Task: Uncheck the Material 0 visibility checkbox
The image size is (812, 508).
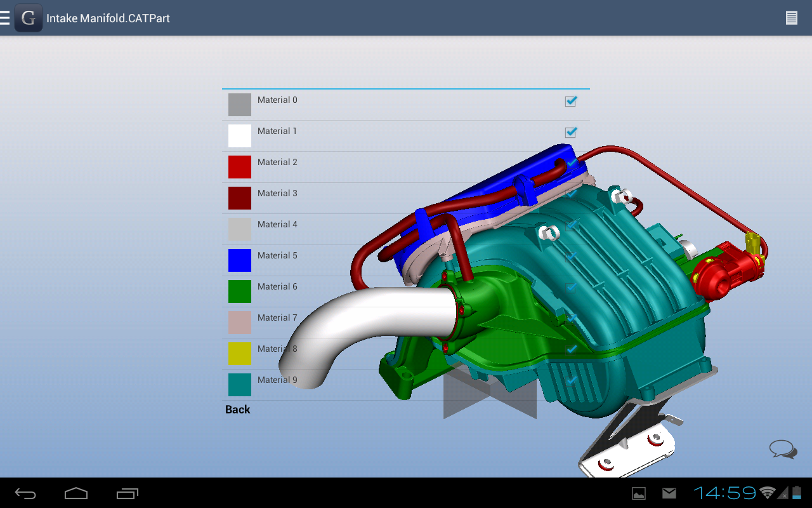Action: [x=570, y=101]
